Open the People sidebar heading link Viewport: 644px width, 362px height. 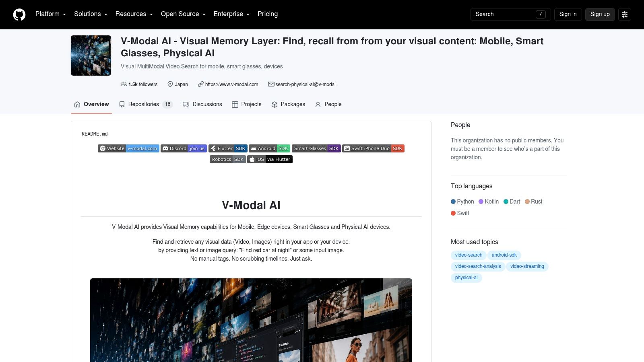460,125
